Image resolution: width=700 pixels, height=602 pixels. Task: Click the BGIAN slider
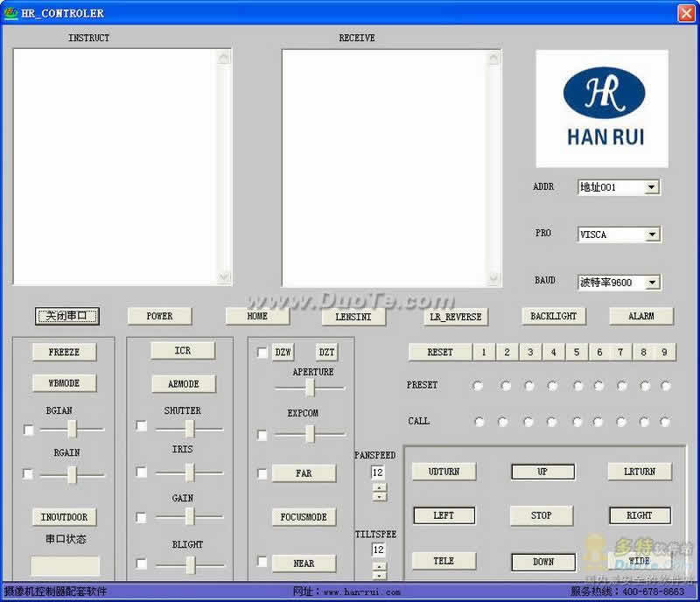coord(72,429)
